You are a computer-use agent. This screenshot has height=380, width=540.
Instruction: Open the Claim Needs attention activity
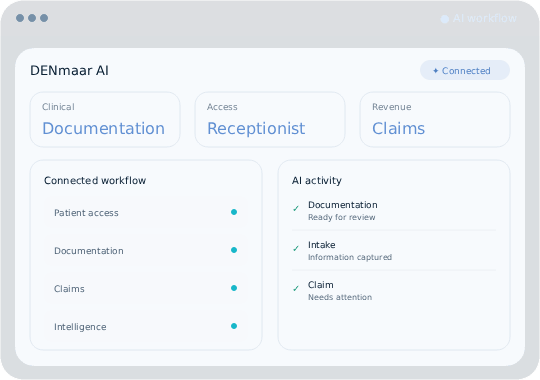coord(394,290)
